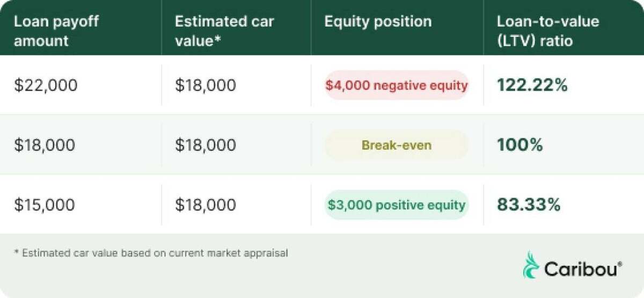Viewport: 644px width, 298px height.
Task: Select the 122.22% LTV value
Action: coord(532,85)
